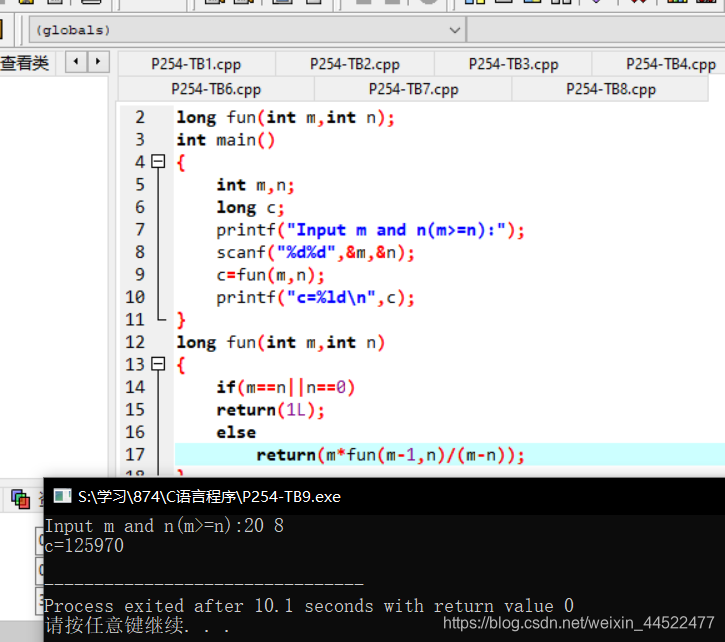Click the 'c=fun(m,n);' line
Image resolution: width=725 pixels, height=642 pixels.
[x=270, y=275]
